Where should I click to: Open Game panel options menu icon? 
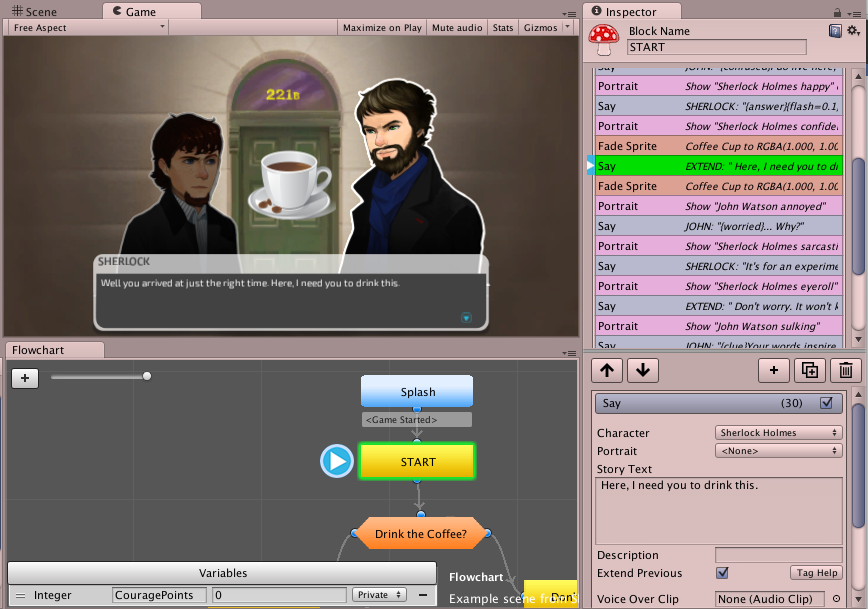pyautogui.click(x=569, y=14)
